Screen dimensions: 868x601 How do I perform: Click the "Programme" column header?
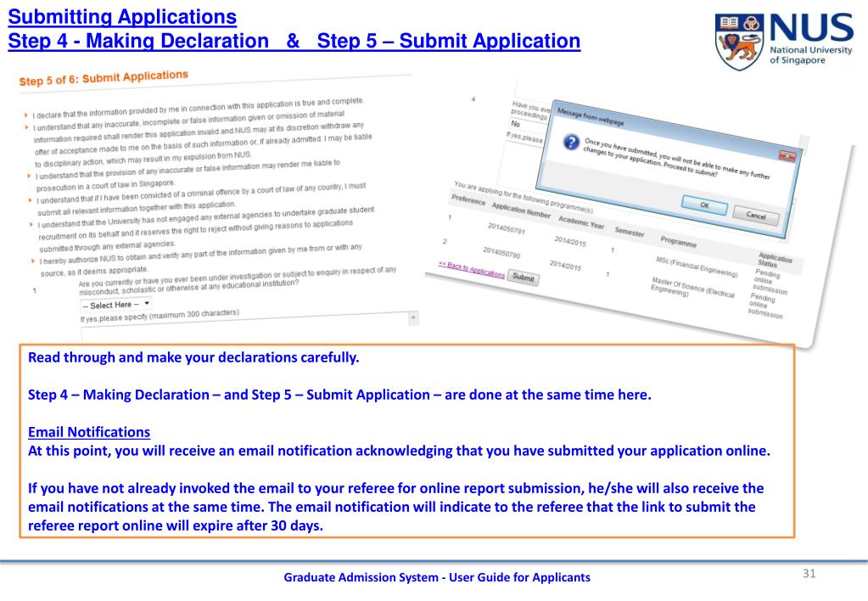pyautogui.click(x=678, y=242)
